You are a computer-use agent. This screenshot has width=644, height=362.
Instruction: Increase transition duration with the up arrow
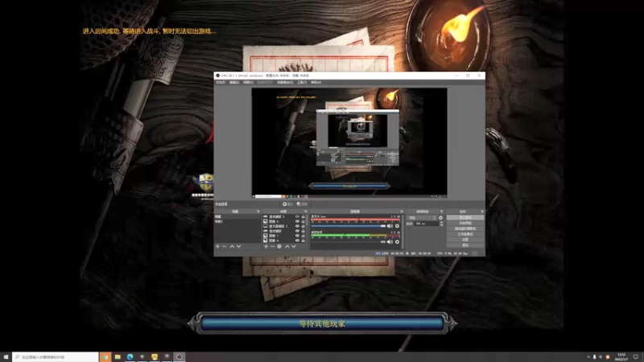coord(441,223)
